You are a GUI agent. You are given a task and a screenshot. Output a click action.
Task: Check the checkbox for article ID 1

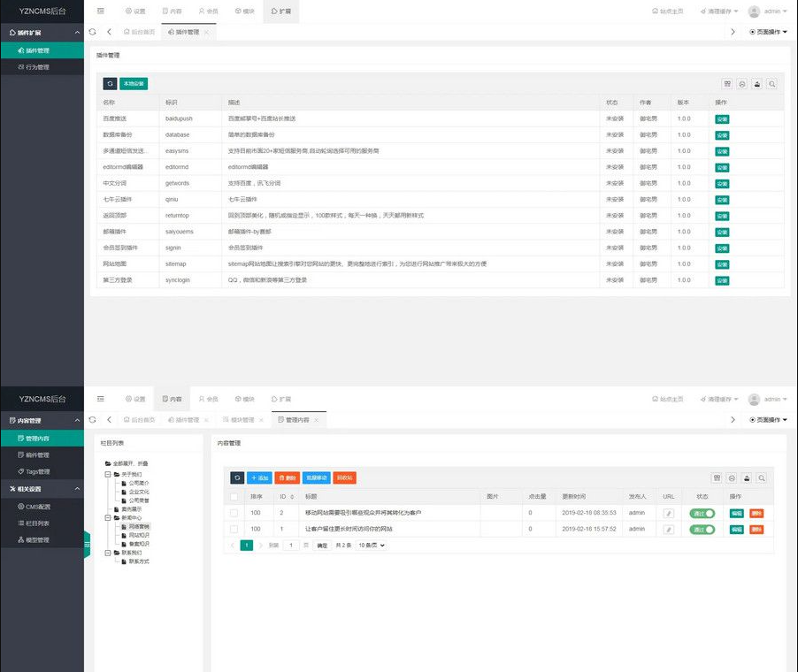(x=234, y=529)
